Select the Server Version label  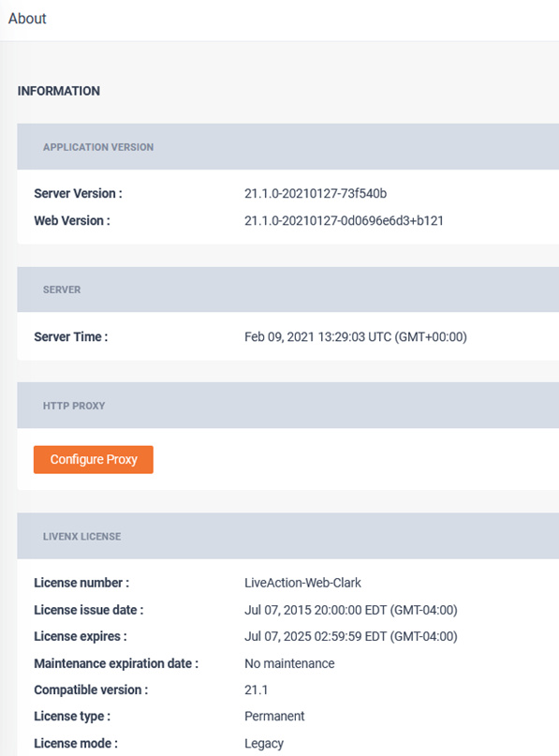click(x=78, y=193)
